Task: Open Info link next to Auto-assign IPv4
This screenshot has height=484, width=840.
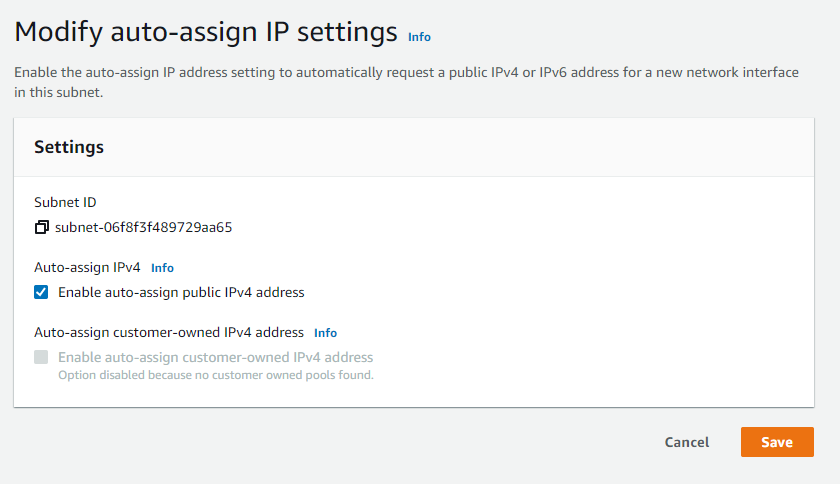Action: [x=162, y=268]
